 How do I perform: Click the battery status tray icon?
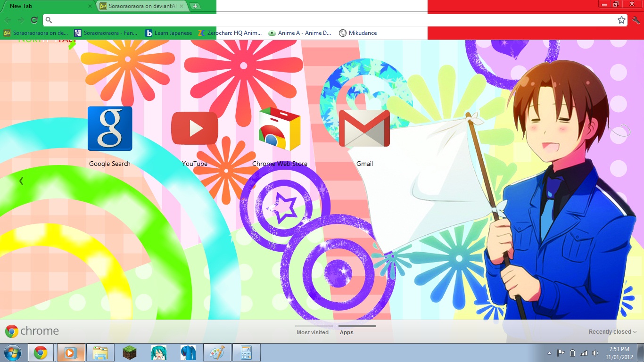click(x=572, y=353)
